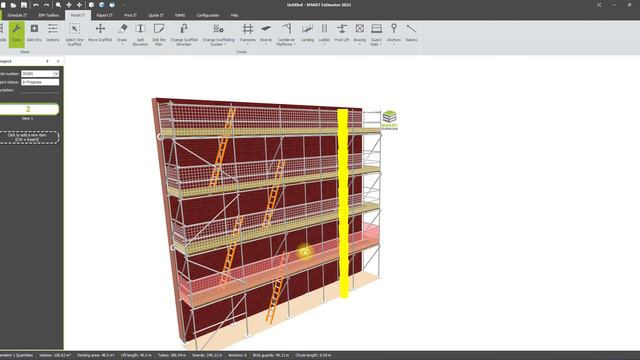Switch to the Price IT tab
The width and height of the screenshot is (640, 360).
[131, 15]
